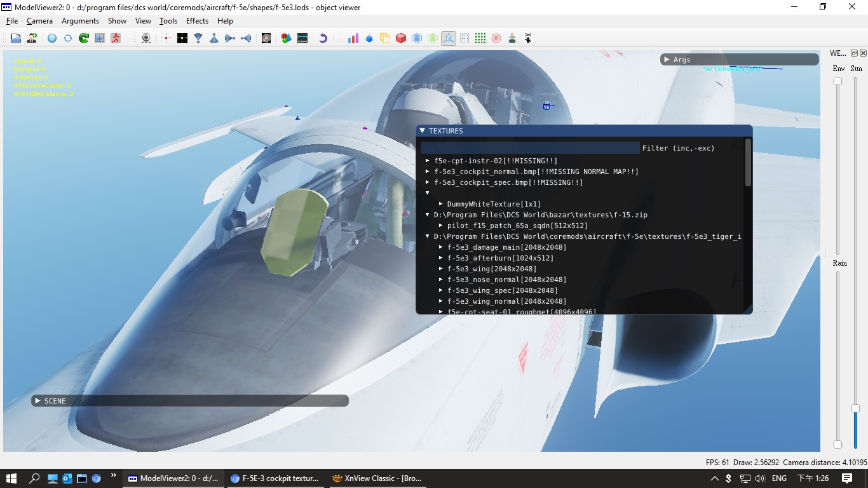This screenshot has width=868, height=488.
Task: Click the yellow stacked boxes icon
Action: [x=385, y=38]
